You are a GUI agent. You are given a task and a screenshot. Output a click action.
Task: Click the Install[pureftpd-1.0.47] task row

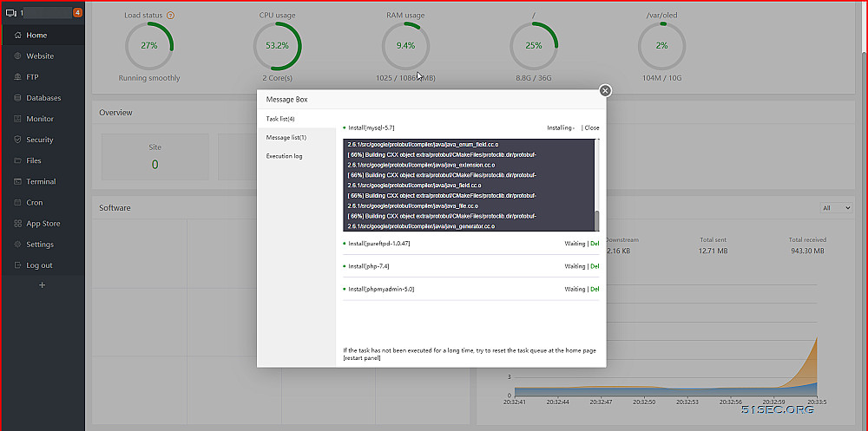[471, 244]
